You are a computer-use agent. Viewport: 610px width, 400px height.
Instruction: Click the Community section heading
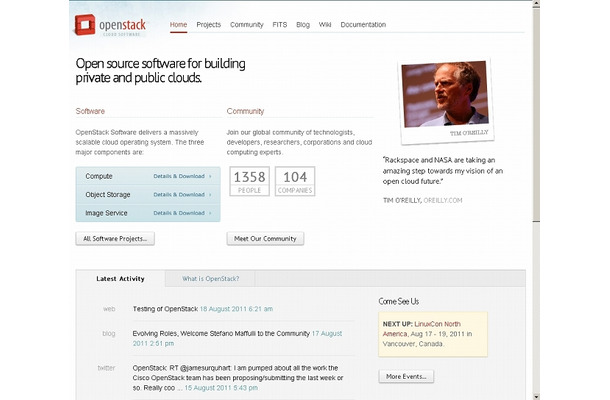click(245, 111)
